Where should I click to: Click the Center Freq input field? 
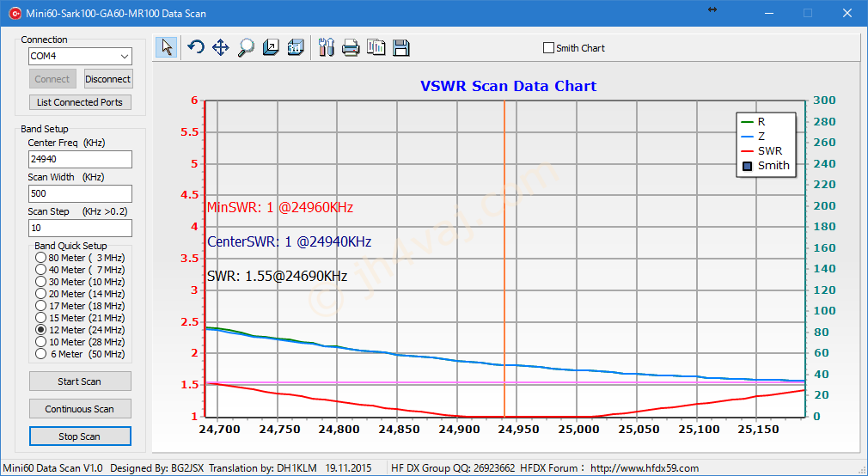pyautogui.click(x=80, y=159)
